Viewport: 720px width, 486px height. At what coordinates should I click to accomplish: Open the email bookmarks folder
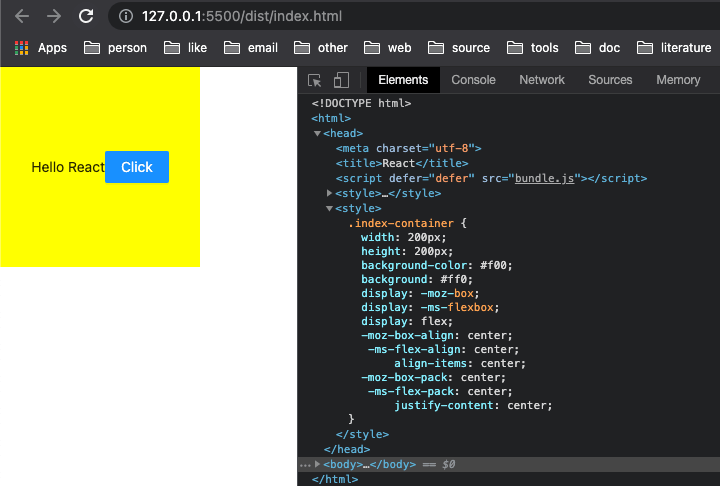251,48
